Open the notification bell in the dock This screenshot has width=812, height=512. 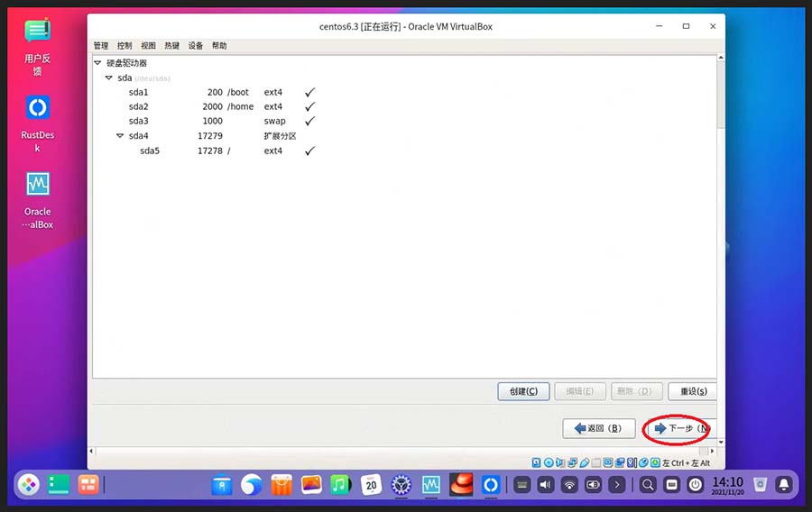tap(784, 485)
